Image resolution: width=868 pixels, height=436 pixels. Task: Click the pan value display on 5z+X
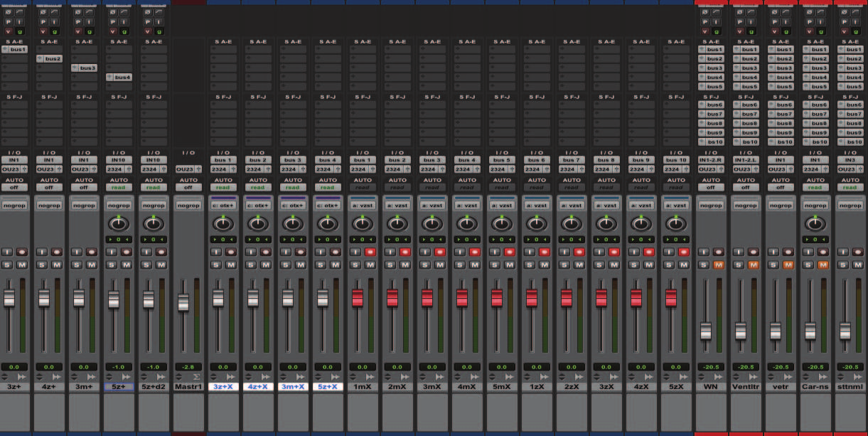coord(328,240)
